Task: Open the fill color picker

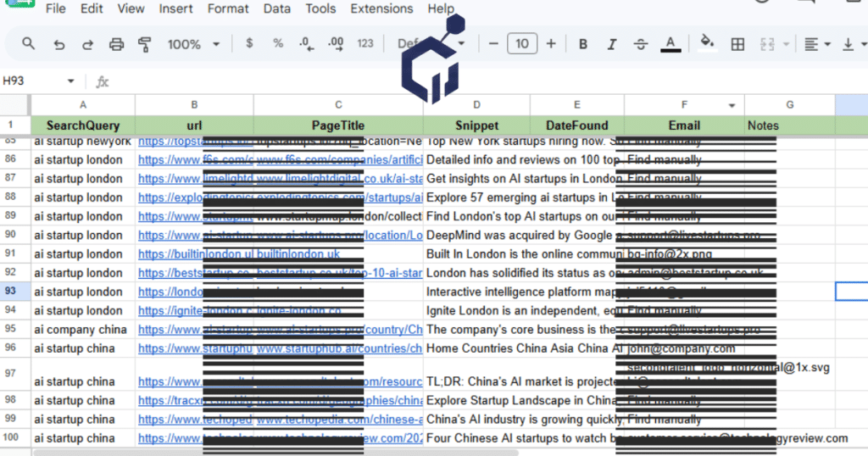Action: [x=707, y=43]
